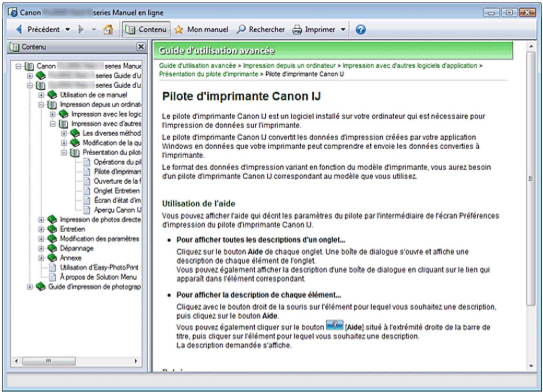Open Écran d'état d'imprimante tree item
Viewport: 543px width, 392px height.
tap(118, 200)
